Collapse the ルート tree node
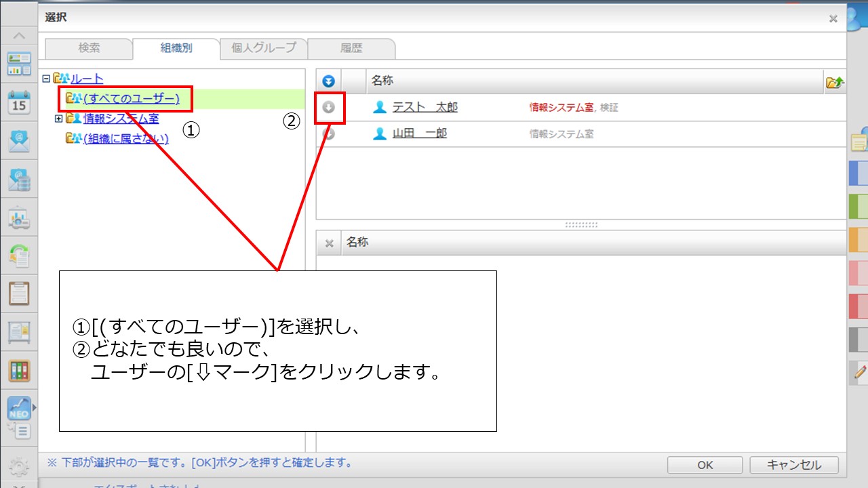The width and height of the screenshot is (868, 488). pos(46,79)
